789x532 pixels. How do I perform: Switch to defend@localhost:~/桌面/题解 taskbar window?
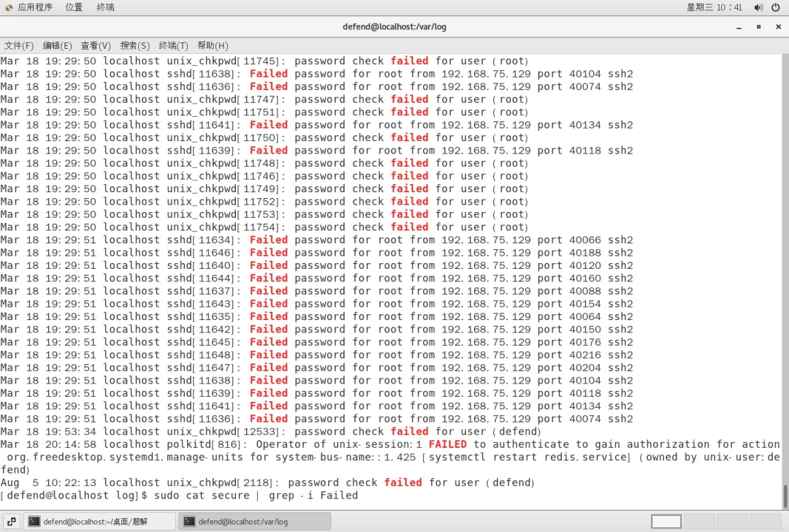[x=100, y=522]
